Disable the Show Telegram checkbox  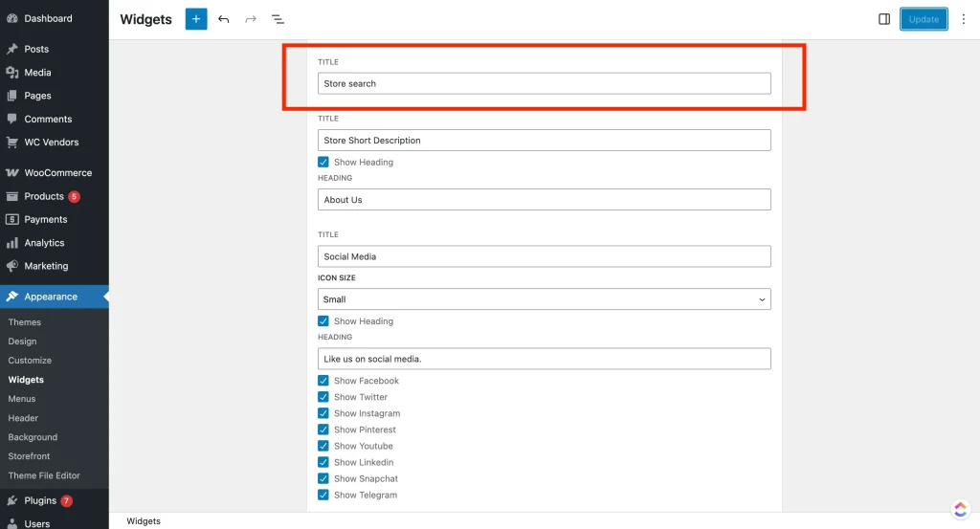pyautogui.click(x=323, y=495)
